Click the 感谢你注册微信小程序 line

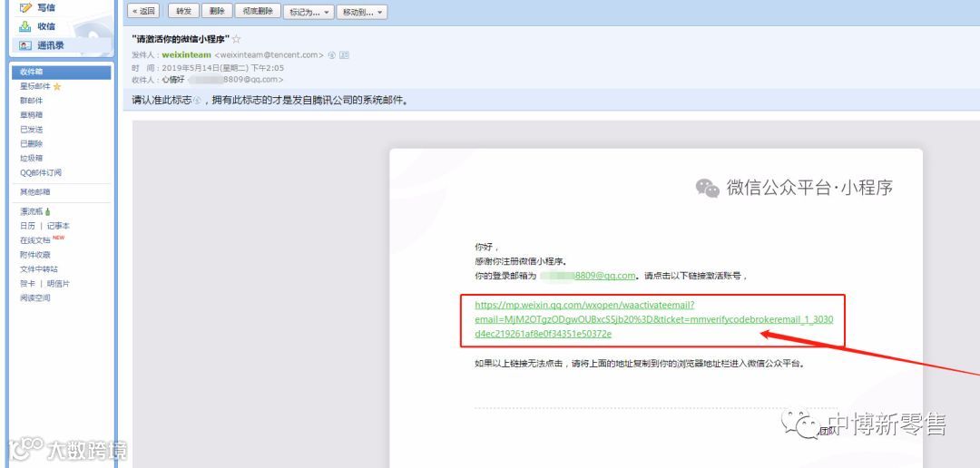521,261
